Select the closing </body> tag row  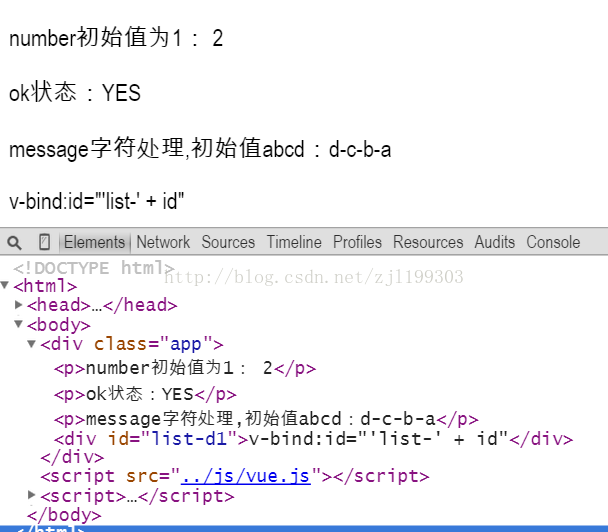[64, 515]
